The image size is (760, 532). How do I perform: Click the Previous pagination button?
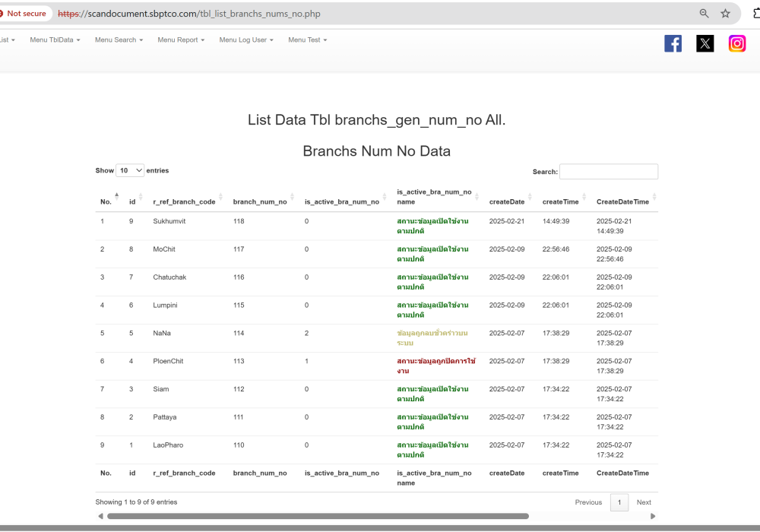[x=588, y=502]
